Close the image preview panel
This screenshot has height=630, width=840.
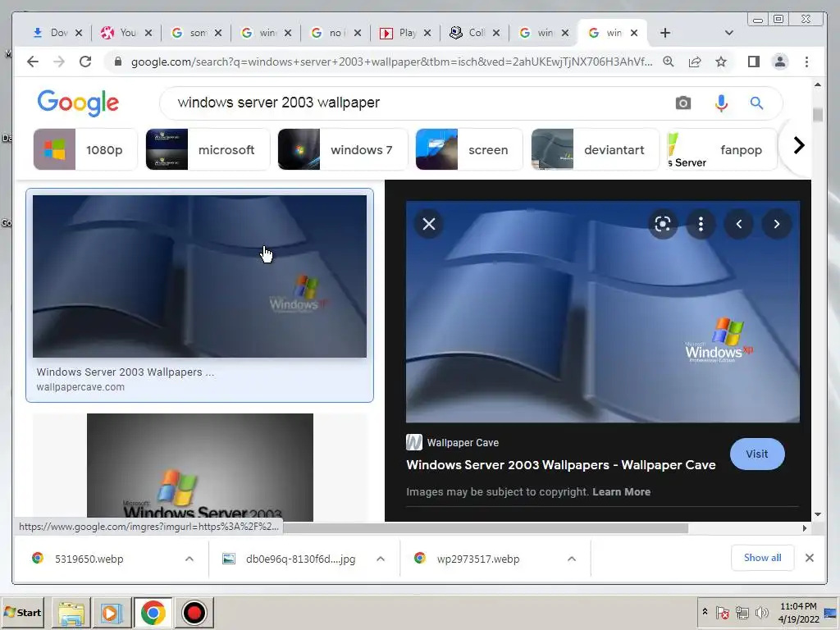coord(428,224)
